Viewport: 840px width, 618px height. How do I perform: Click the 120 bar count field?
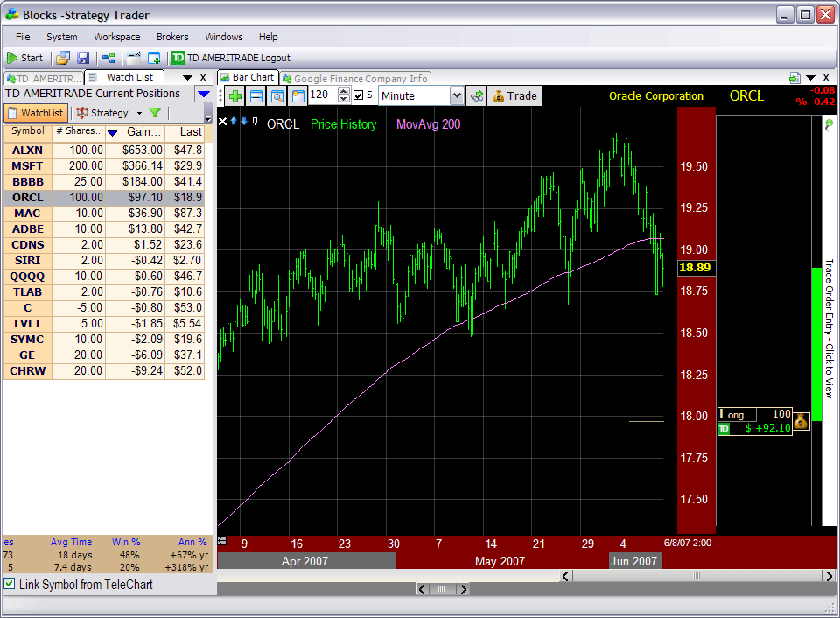tap(323, 95)
